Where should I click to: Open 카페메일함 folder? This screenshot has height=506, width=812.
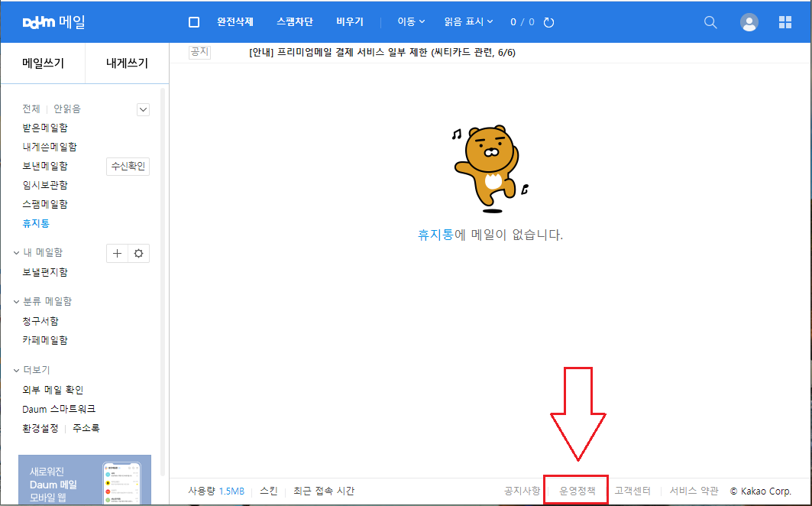45,340
